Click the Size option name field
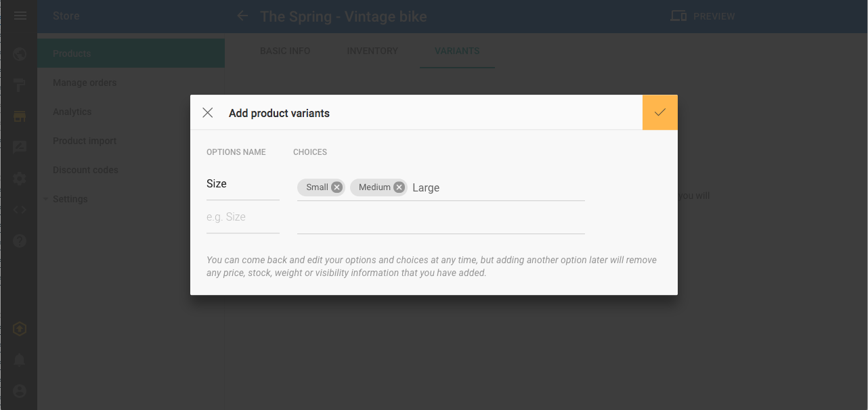This screenshot has width=868, height=410. 243,184
